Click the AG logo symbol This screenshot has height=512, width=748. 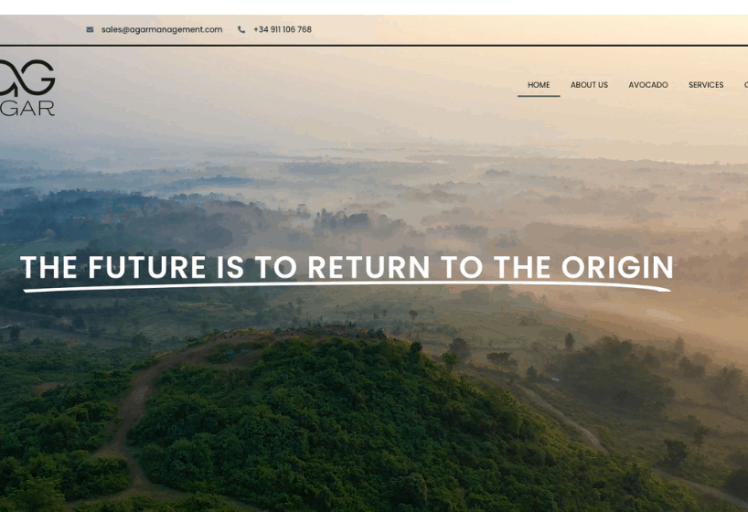(27, 77)
